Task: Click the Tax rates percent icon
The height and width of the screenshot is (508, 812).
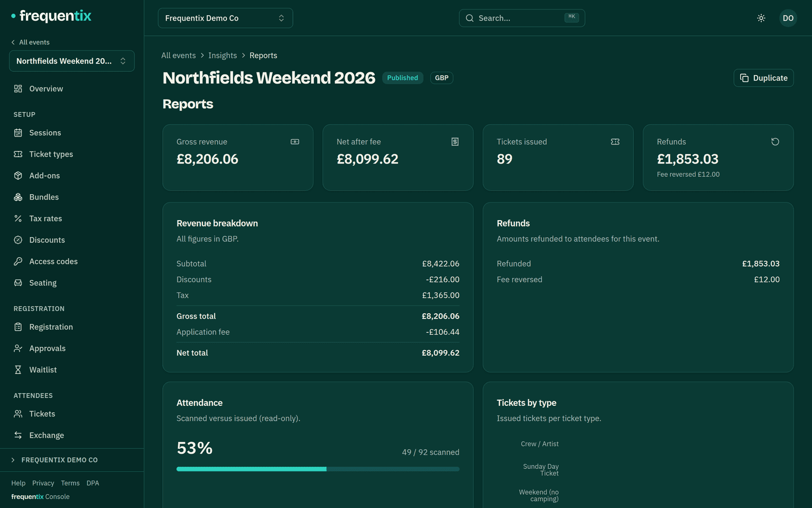Action: pos(18,219)
